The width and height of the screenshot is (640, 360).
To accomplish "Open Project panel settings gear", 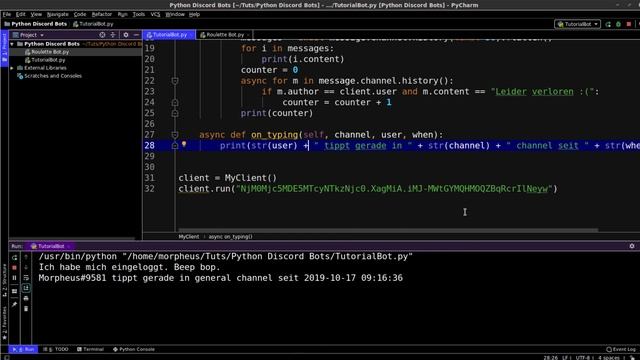I will pyautogui.click(x=126, y=35).
